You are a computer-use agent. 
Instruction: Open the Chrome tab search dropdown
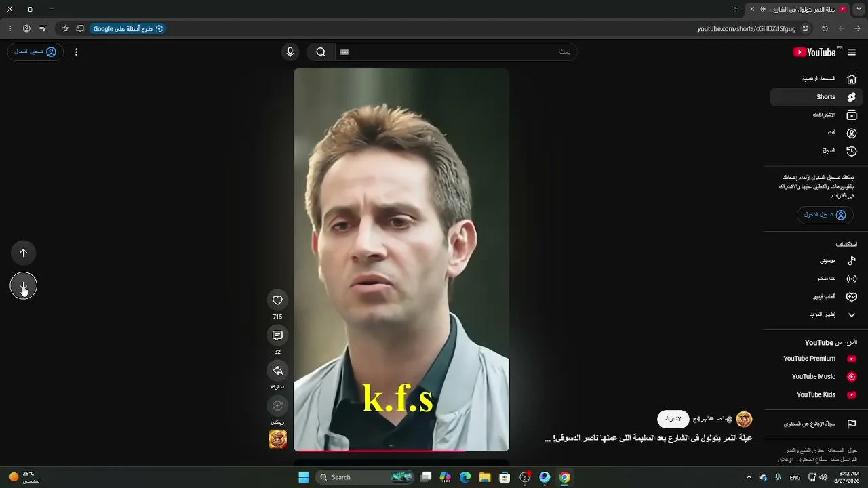(859, 9)
